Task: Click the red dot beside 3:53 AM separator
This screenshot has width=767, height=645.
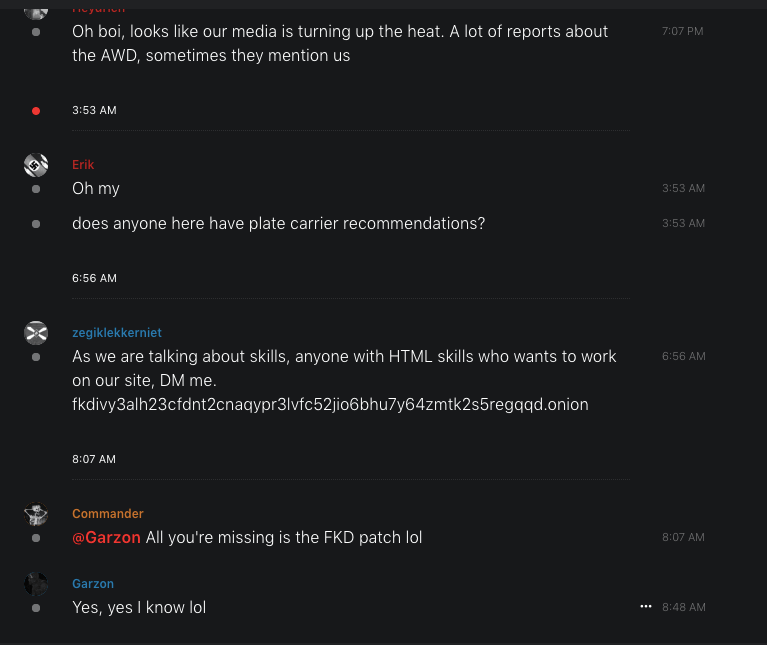Action: tap(36, 111)
